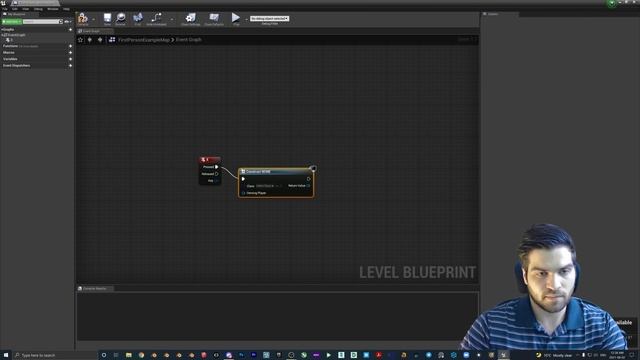Click the Play button in toolbar
Screen dimensions: 640x360
click(236, 19)
